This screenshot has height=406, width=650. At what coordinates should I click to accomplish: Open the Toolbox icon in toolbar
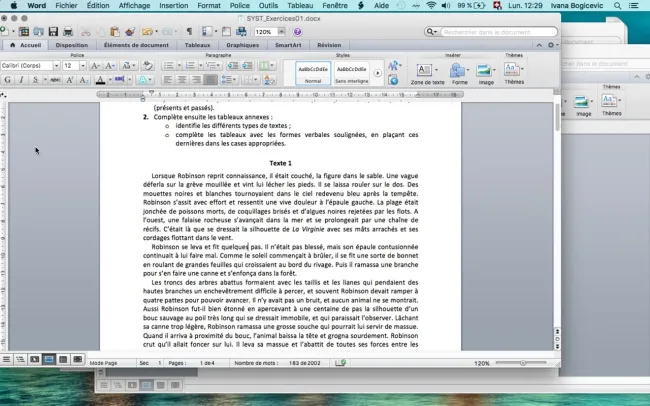(x=226, y=32)
